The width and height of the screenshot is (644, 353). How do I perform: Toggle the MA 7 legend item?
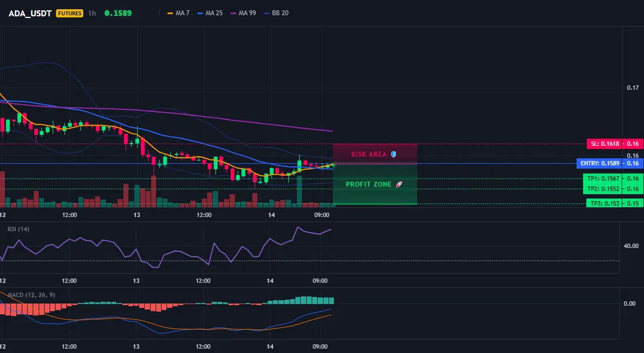tap(178, 13)
